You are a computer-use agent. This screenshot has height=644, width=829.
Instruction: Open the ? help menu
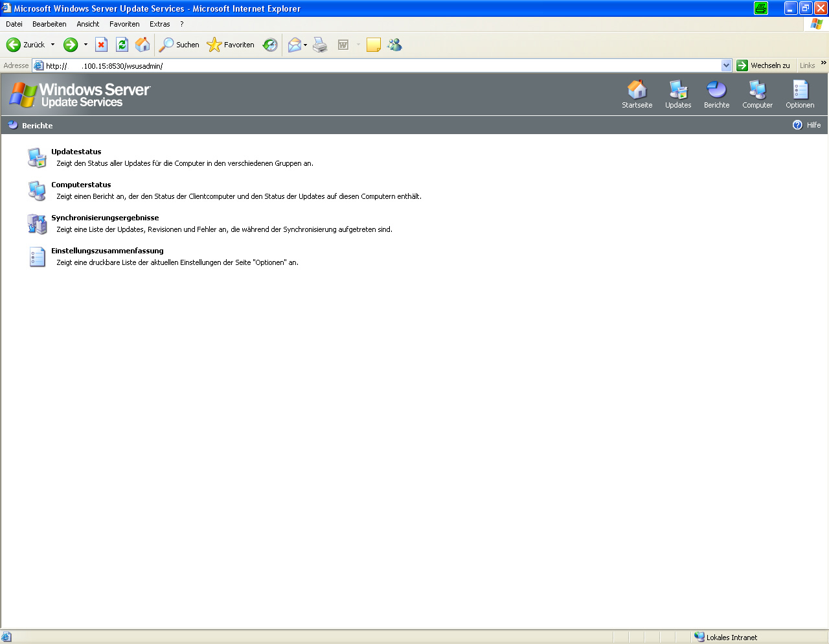(x=182, y=24)
